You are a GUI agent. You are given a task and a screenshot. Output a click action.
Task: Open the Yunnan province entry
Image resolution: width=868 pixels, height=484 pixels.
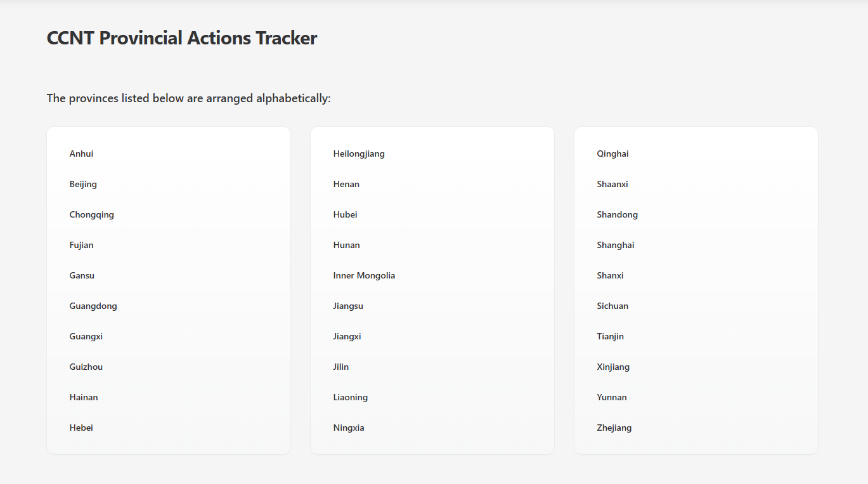[x=612, y=397]
